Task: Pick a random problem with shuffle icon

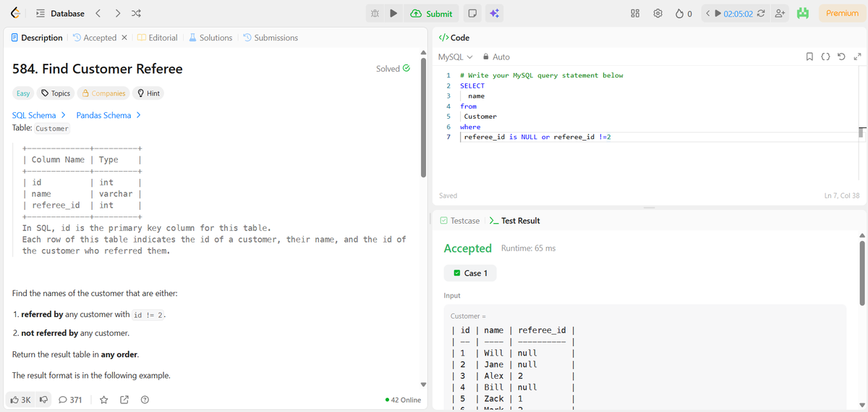Action: (x=136, y=13)
